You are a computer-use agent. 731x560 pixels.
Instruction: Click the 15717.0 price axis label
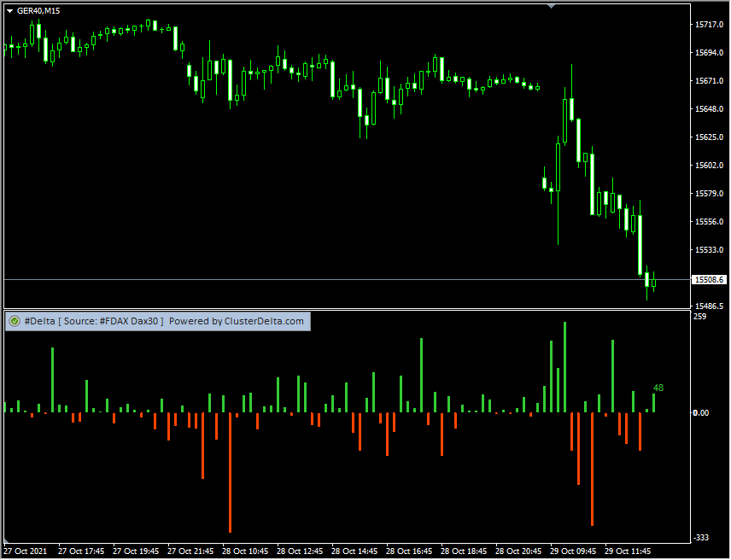click(x=710, y=25)
